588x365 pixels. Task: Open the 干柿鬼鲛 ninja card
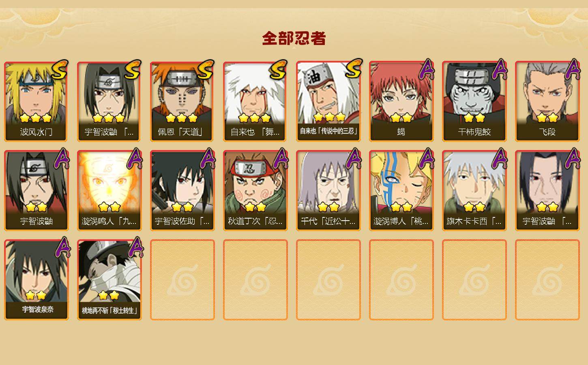(x=474, y=101)
